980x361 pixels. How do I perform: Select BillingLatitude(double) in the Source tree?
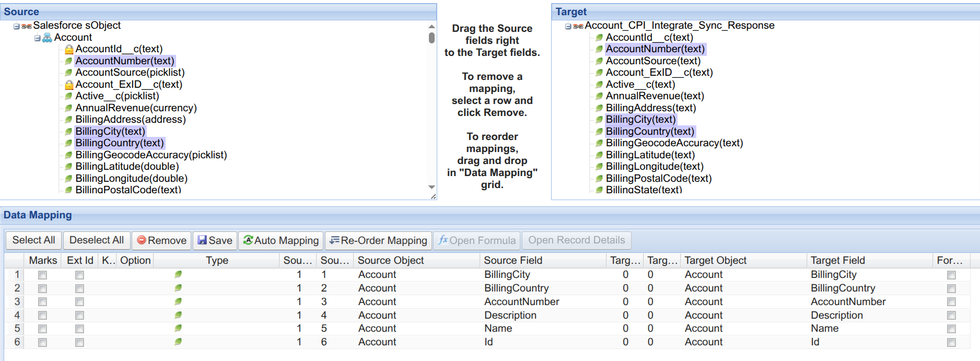(127, 167)
